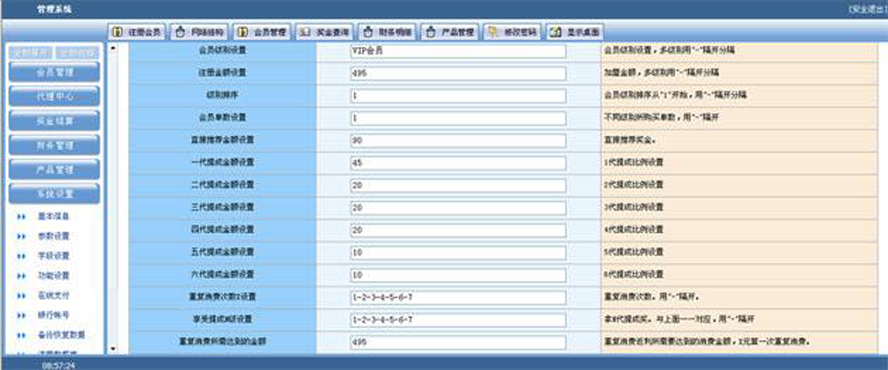The width and height of the screenshot is (888, 370).
Task: Click the arrow icon beside 参数设置
Action: (x=22, y=237)
